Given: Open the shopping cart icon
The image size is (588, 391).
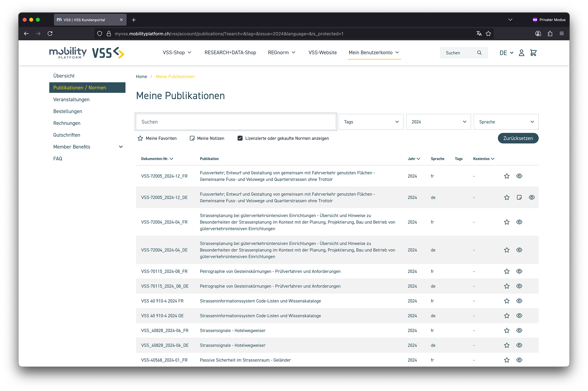Looking at the screenshot, I should tap(533, 53).
